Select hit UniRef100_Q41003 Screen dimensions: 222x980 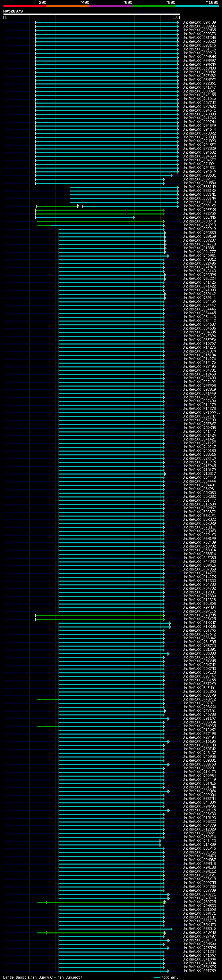coord(199,290)
